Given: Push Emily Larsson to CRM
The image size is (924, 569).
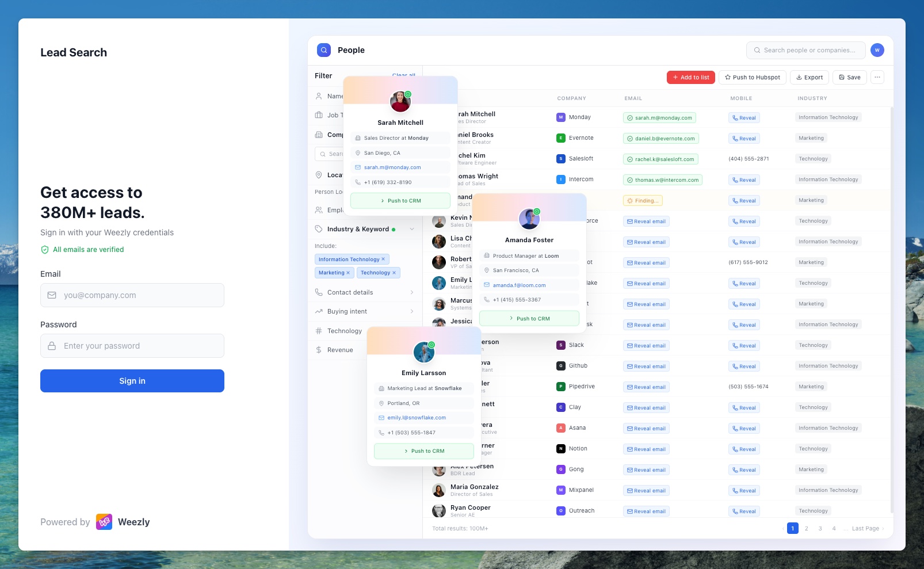Looking at the screenshot, I should (424, 451).
